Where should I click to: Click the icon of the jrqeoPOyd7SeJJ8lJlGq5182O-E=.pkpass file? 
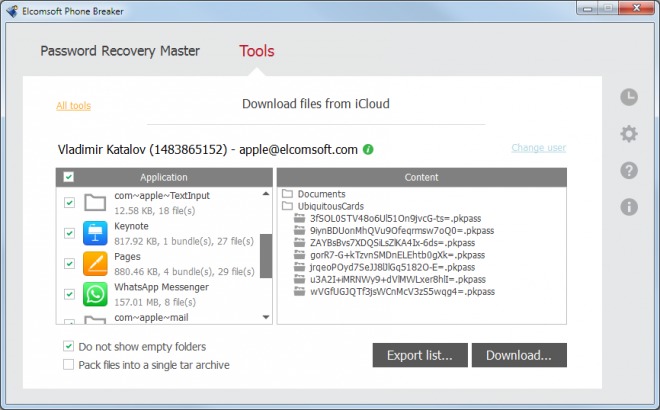click(x=299, y=267)
